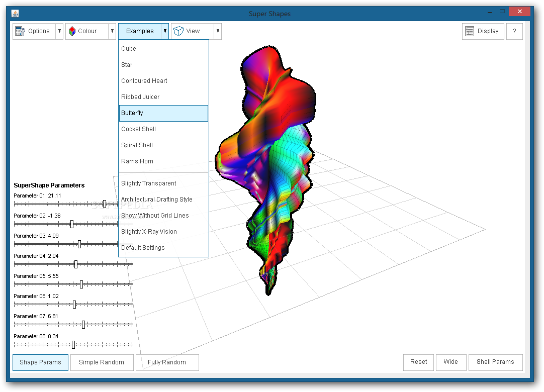Switch to Shape Params

tap(40, 362)
